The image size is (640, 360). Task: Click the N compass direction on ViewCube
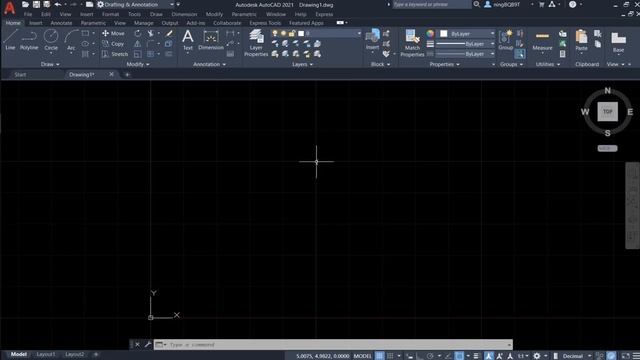[x=607, y=91]
